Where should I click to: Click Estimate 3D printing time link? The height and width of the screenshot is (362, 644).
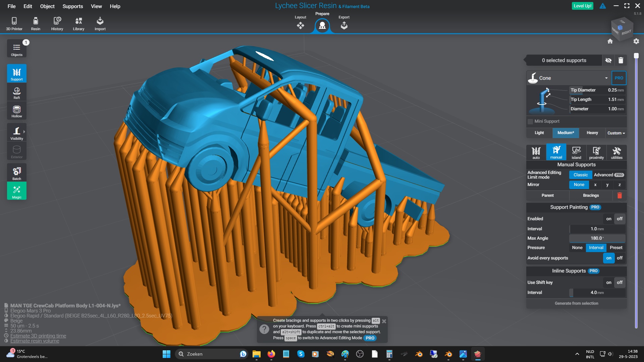pyautogui.click(x=38, y=336)
